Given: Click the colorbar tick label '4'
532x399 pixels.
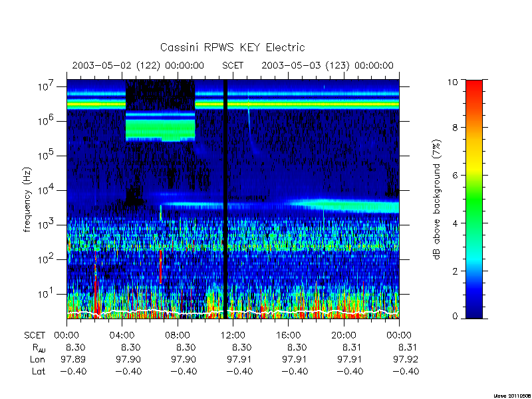Looking at the screenshot, I should click(455, 223).
